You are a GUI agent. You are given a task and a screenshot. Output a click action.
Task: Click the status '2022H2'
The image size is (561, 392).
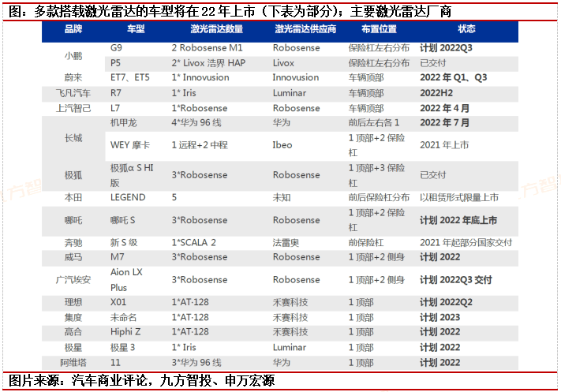(436, 93)
